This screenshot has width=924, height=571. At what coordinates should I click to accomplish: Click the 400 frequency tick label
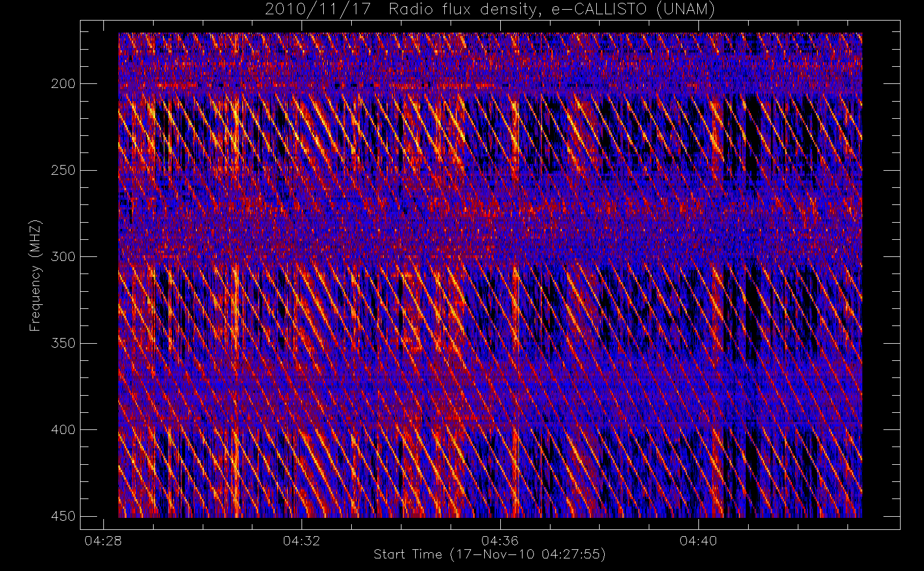tap(63, 429)
